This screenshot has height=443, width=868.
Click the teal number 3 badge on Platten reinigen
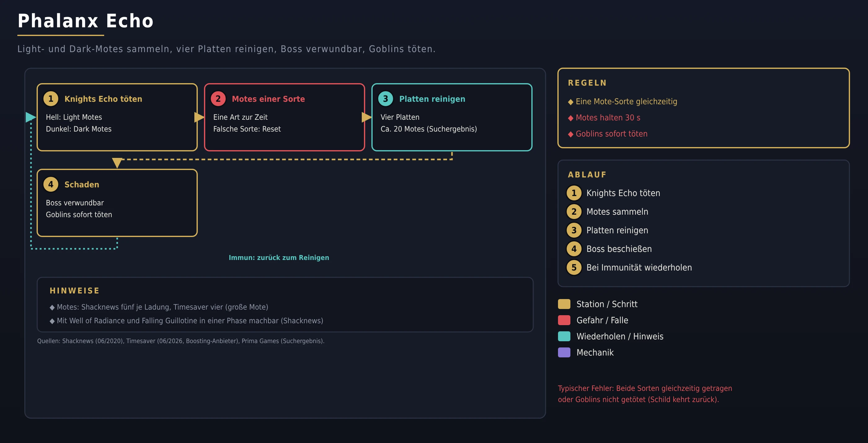coord(385,99)
